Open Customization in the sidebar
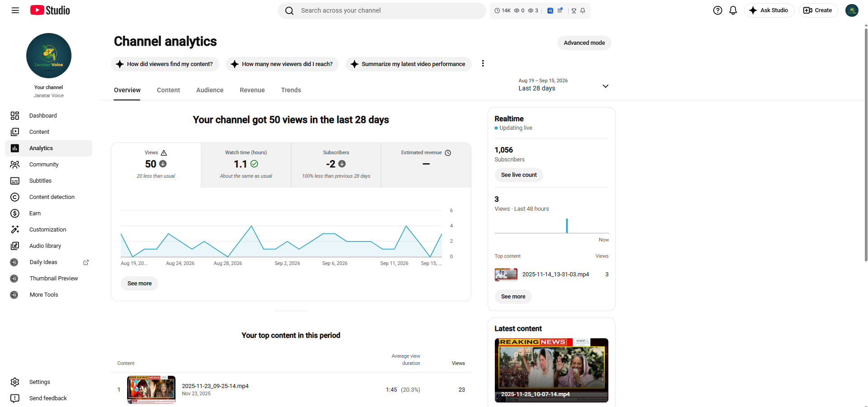The width and height of the screenshot is (868, 407). pyautogui.click(x=48, y=230)
